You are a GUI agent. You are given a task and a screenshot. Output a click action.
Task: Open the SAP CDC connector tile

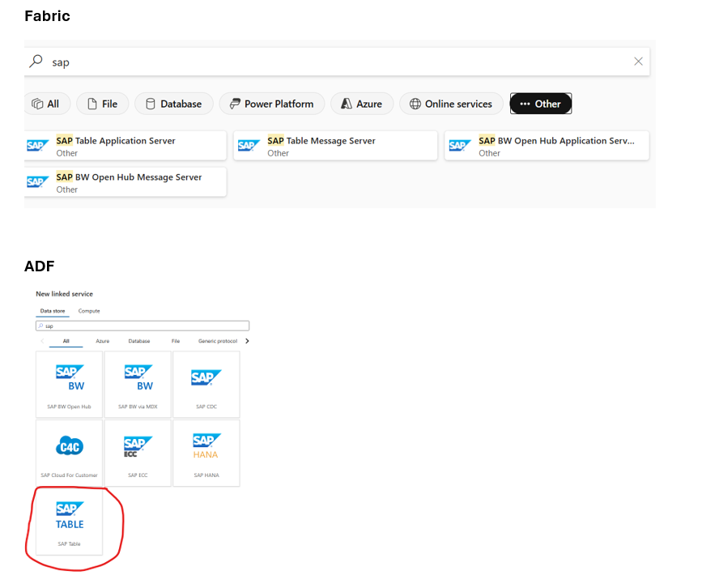pos(206,382)
